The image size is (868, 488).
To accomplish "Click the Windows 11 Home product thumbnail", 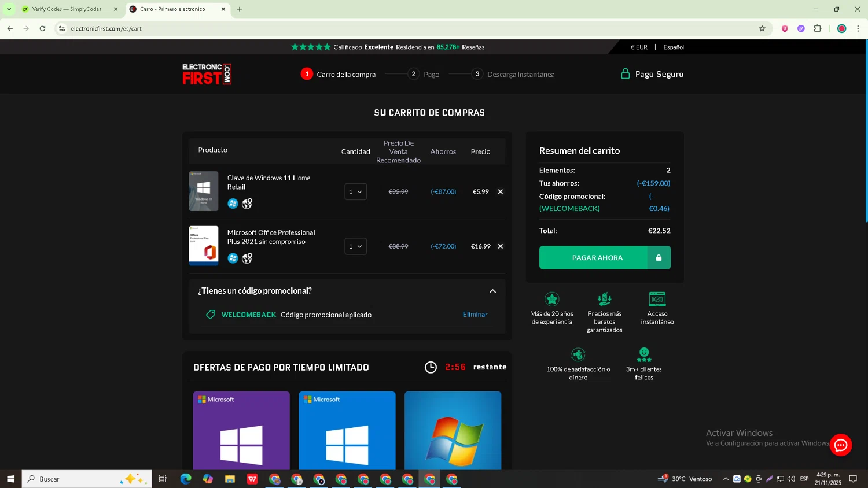I will [x=204, y=191].
